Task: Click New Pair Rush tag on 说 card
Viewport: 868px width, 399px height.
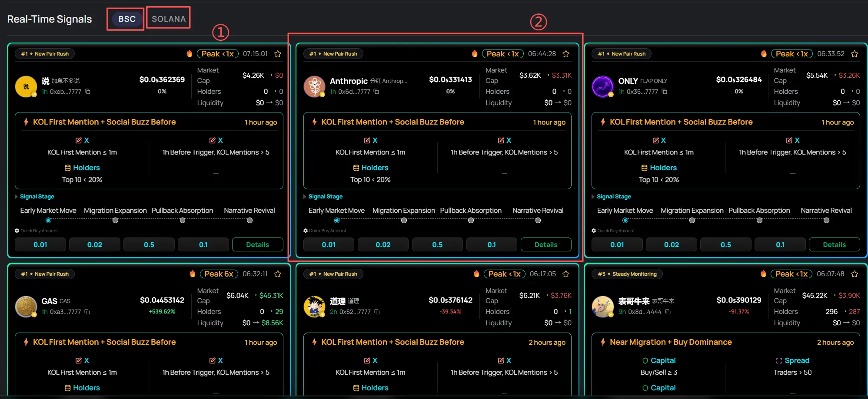Action: click(45, 54)
